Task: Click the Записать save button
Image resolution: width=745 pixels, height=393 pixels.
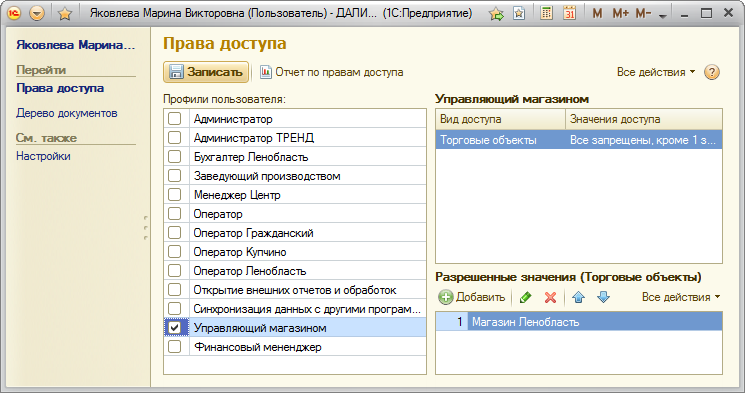Action: point(206,72)
